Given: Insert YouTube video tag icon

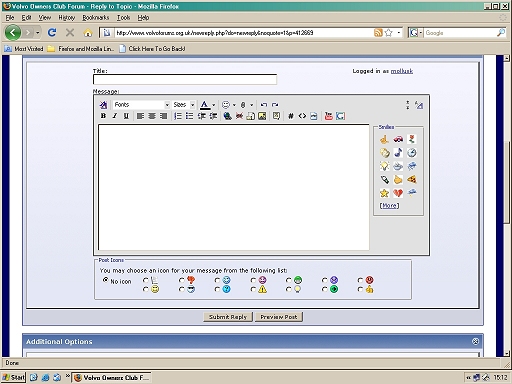Looking at the screenshot, I should click(x=328, y=116).
